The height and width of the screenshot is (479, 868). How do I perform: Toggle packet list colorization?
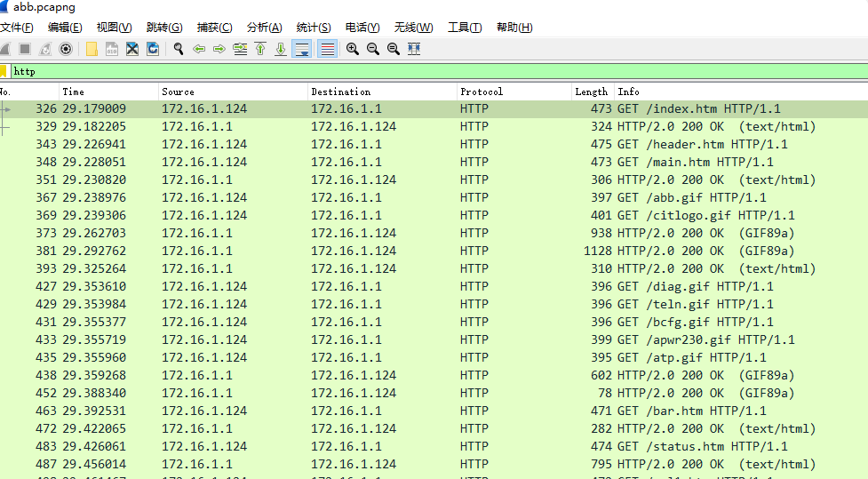click(327, 49)
